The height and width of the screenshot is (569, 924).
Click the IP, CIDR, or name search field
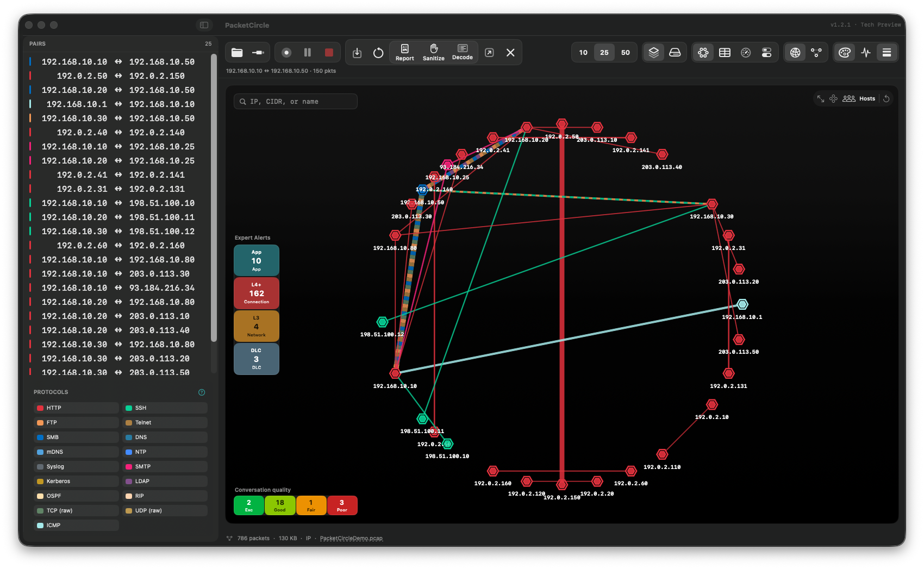(x=296, y=102)
